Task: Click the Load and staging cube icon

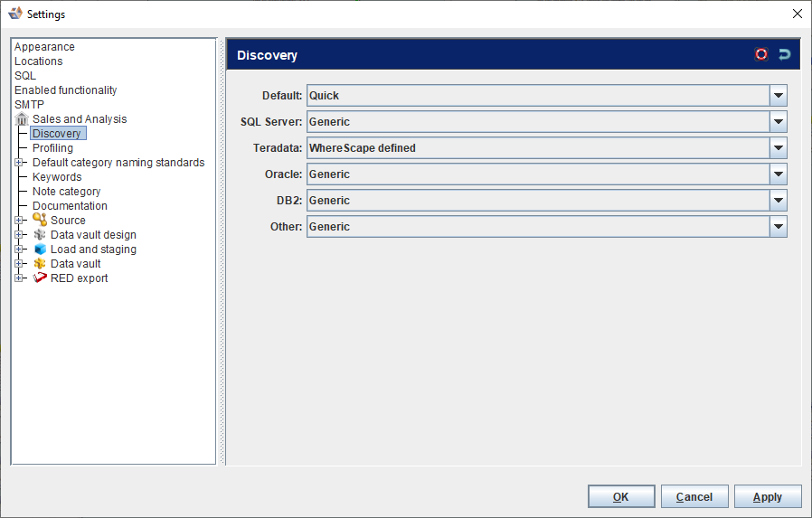Action: click(40, 250)
